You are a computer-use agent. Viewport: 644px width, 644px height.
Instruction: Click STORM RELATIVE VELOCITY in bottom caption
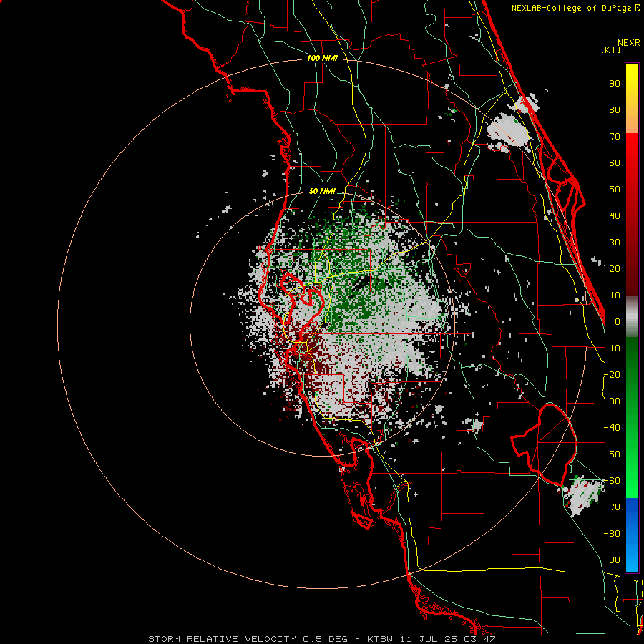tap(223, 639)
